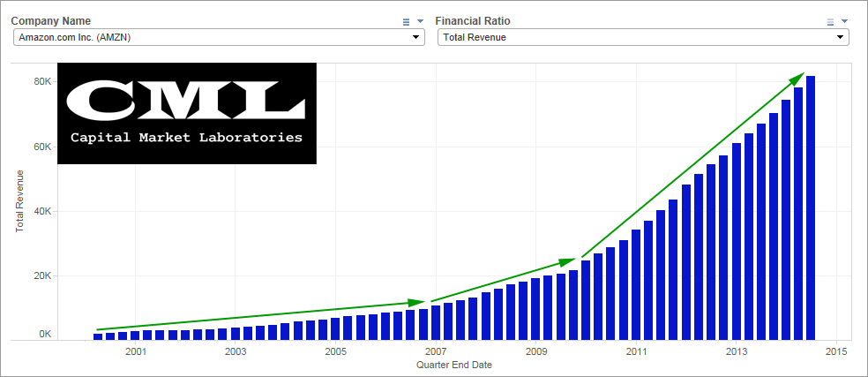Screen dimensions: 868x377
Task: Click the 2005 x-axis label
Action: [335, 352]
